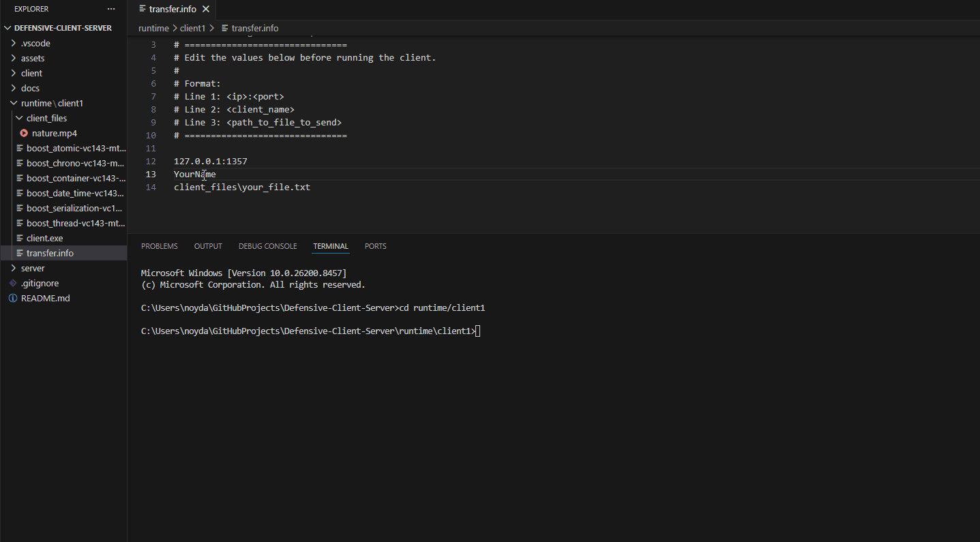This screenshot has height=542, width=980.
Task: Click '# Format:' comment on line 6
Action: tap(198, 84)
